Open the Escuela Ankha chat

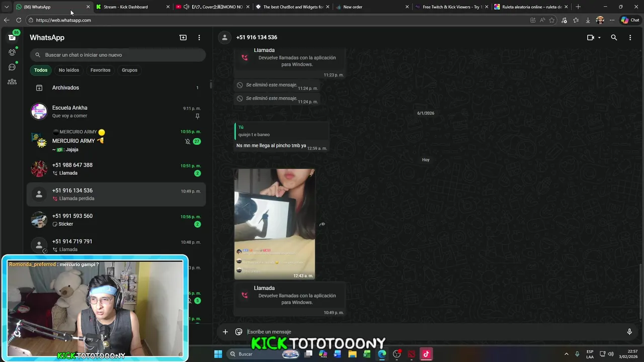(x=116, y=112)
